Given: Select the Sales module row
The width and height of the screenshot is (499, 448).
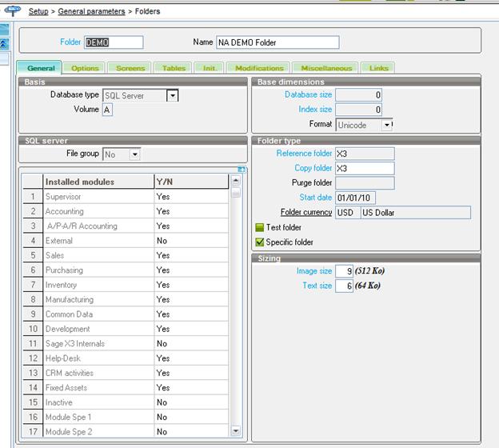Looking at the screenshot, I should 126,255.
